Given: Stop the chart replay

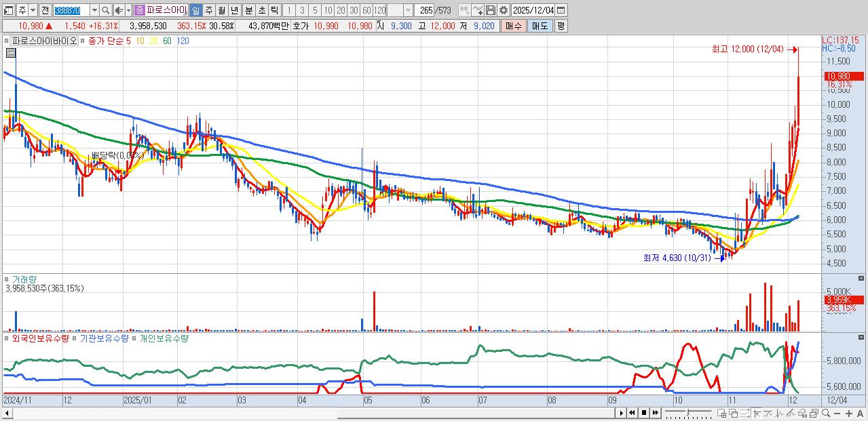Looking at the screenshot, I should point(644,413).
